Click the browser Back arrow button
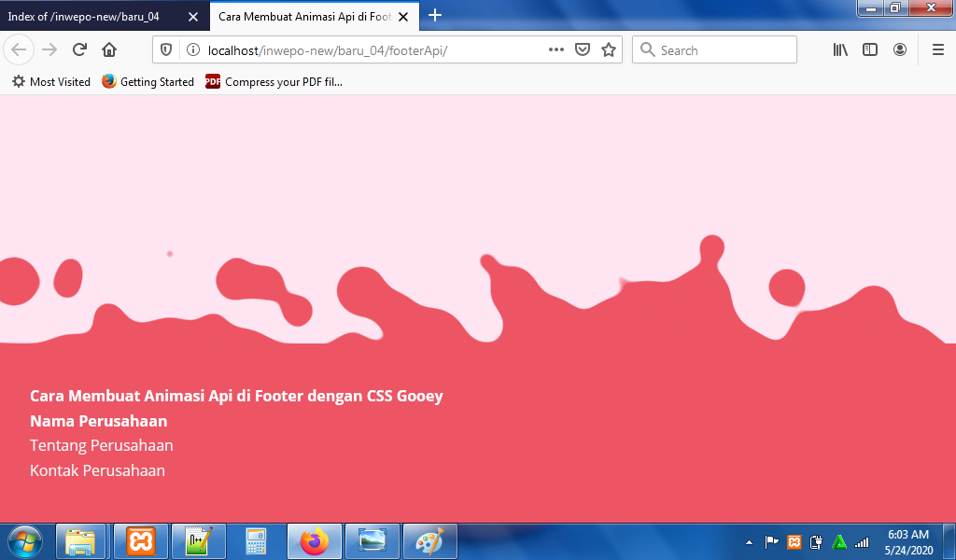 coord(19,50)
